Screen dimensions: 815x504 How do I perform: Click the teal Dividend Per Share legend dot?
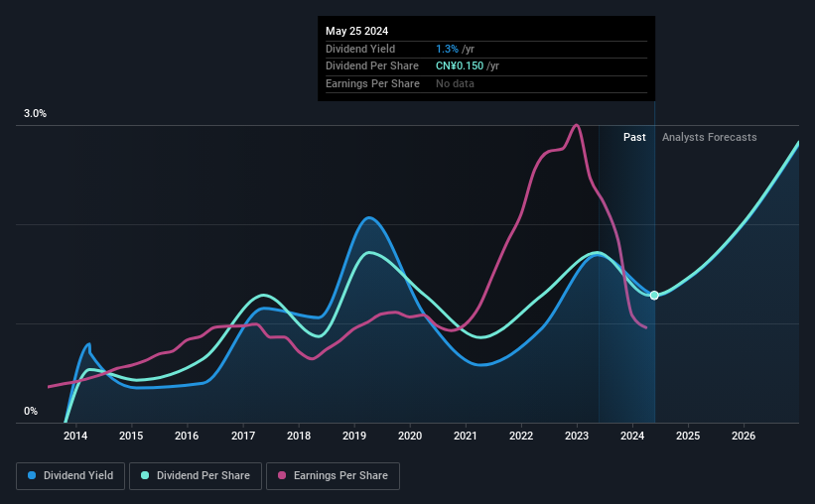[145, 475]
